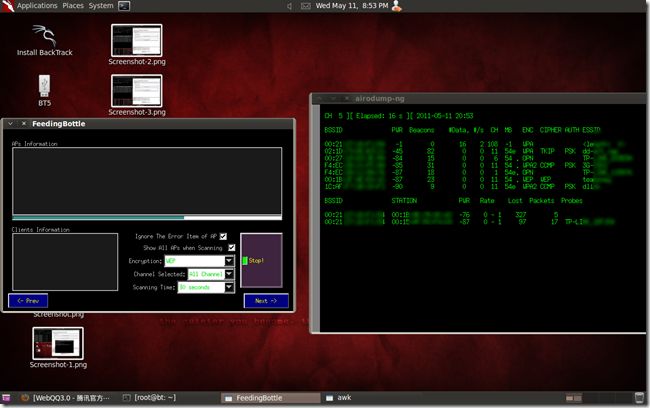Open the System menu
650x408 pixels.
(101, 6)
